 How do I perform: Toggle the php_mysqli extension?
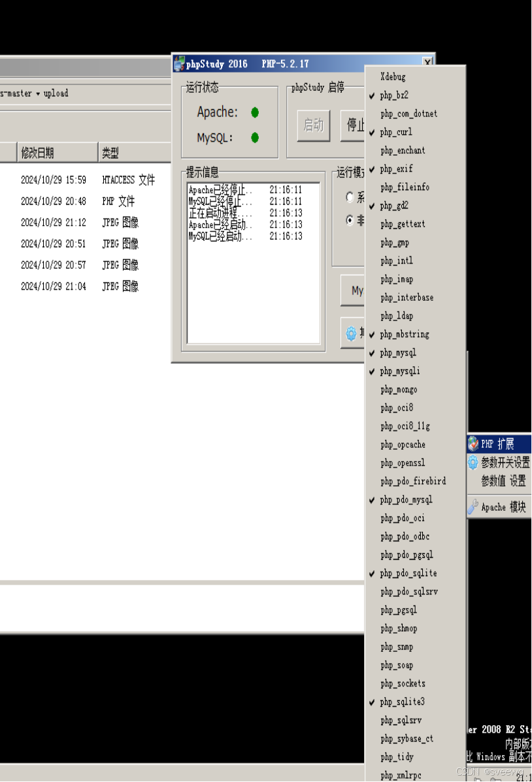pyautogui.click(x=416, y=371)
